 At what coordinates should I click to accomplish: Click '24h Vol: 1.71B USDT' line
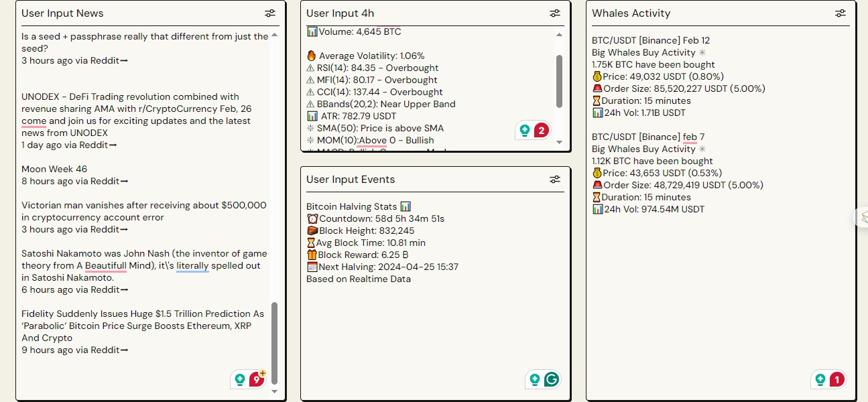pyautogui.click(x=639, y=113)
